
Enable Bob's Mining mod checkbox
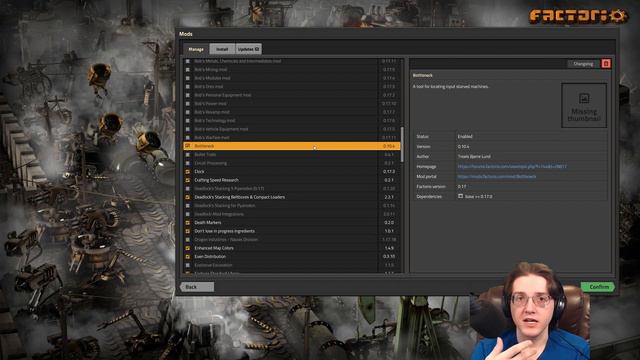(188, 69)
